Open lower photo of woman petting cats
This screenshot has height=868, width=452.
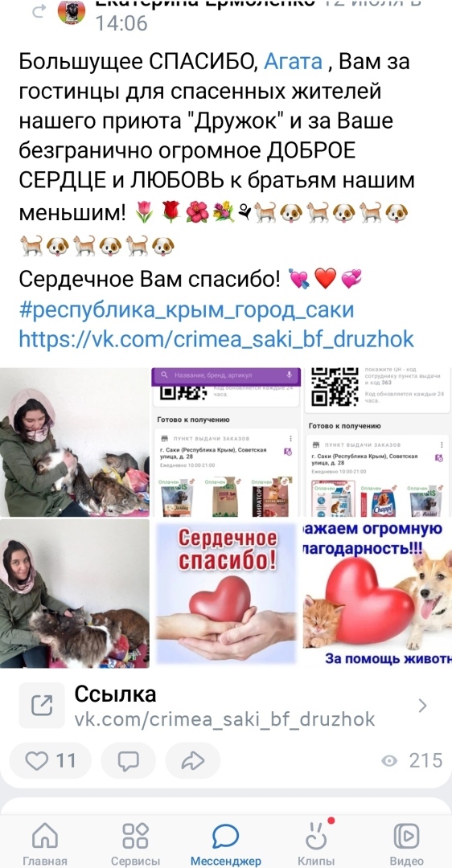click(75, 593)
